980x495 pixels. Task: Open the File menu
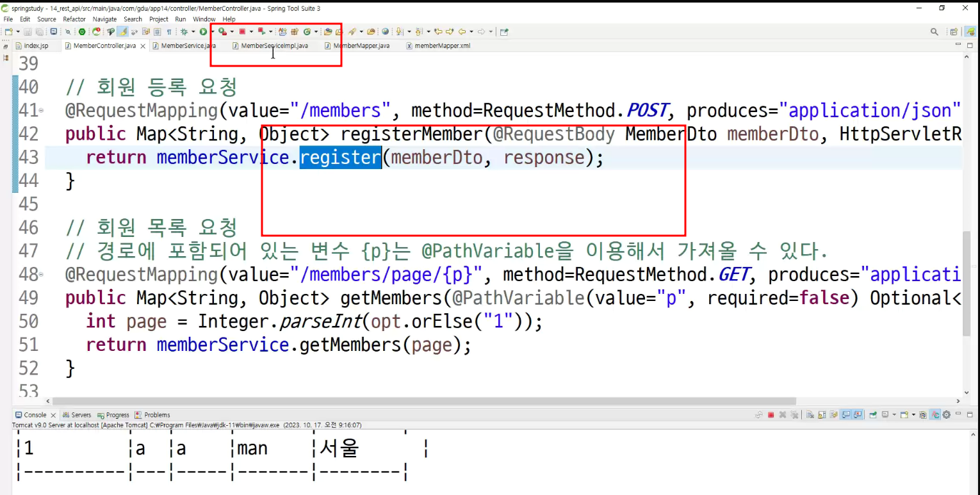point(8,19)
